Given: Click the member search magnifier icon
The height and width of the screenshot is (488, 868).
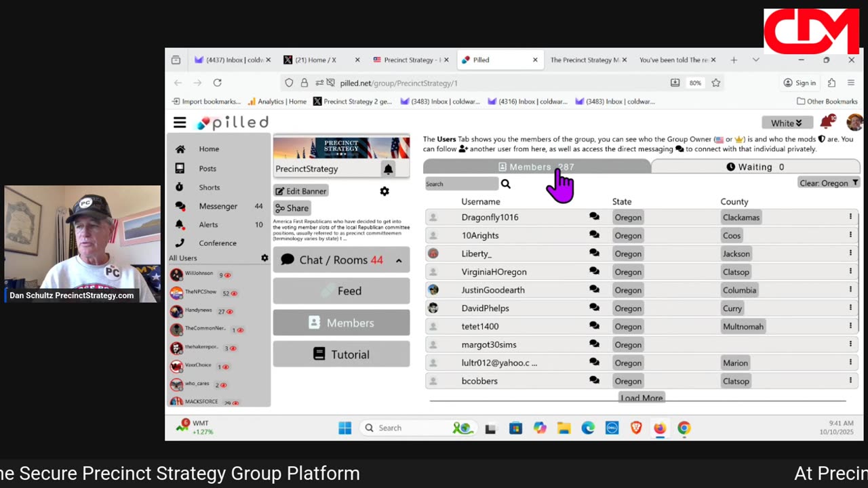Looking at the screenshot, I should click(505, 184).
